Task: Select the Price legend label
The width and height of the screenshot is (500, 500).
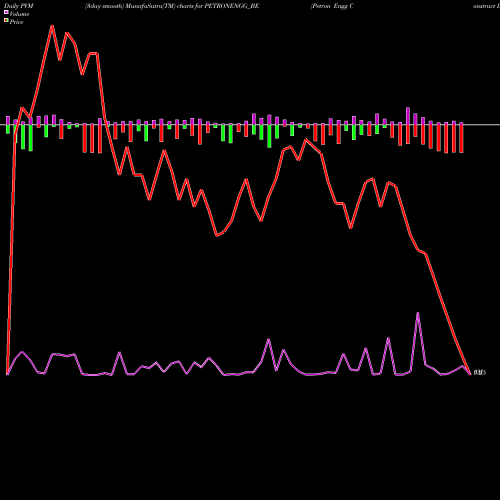Action: click(x=16, y=22)
